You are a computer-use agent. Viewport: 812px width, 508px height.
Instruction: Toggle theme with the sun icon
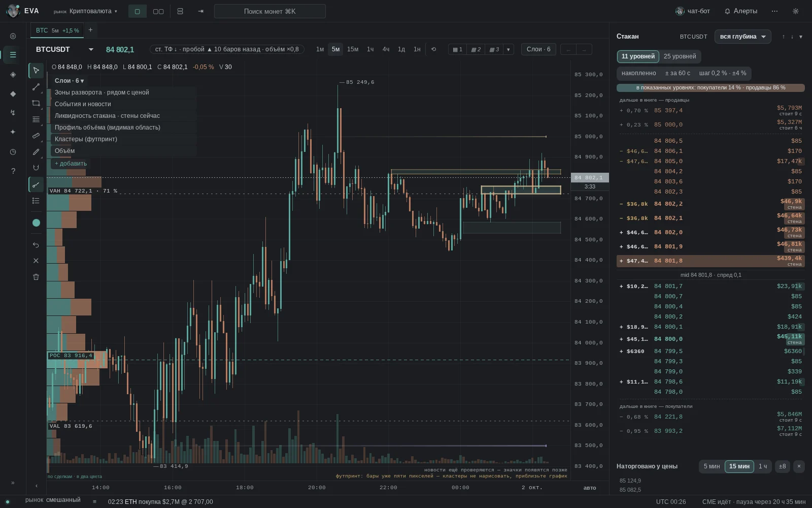coord(795,11)
